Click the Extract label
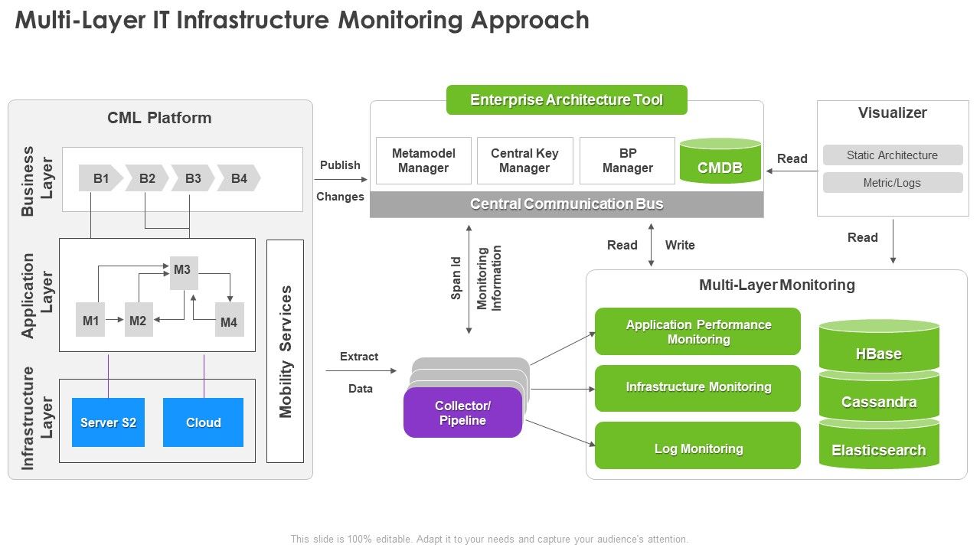 359,357
